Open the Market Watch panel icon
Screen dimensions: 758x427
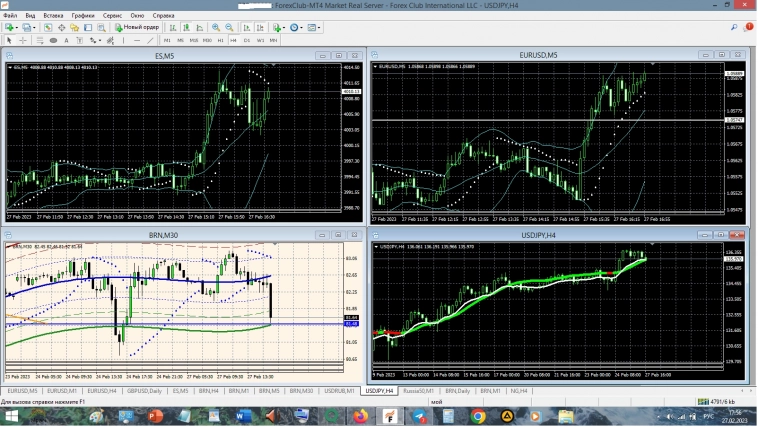click(49, 28)
